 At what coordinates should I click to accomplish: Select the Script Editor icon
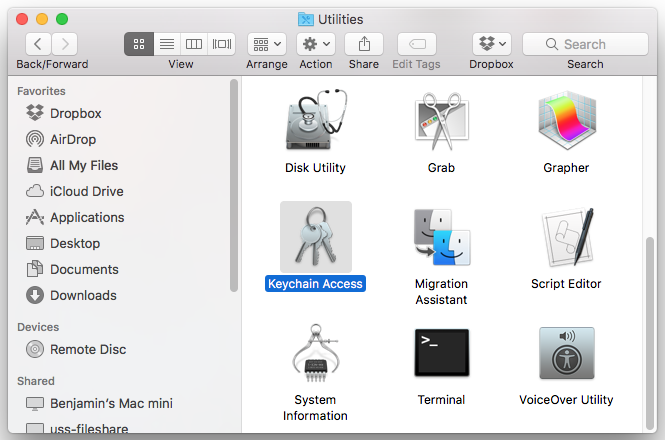tap(567, 237)
